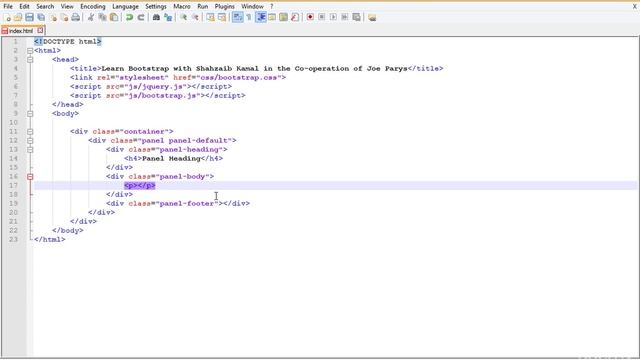The height and width of the screenshot is (360, 640).
Task: Paste from clipboard with the Paste icon
Action: [x=114, y=17]
